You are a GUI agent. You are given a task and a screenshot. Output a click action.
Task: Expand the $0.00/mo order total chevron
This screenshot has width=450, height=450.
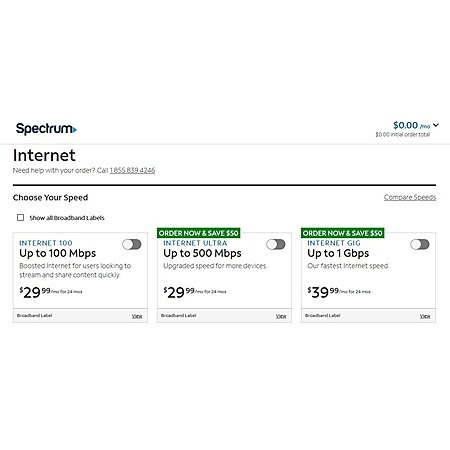436,125
